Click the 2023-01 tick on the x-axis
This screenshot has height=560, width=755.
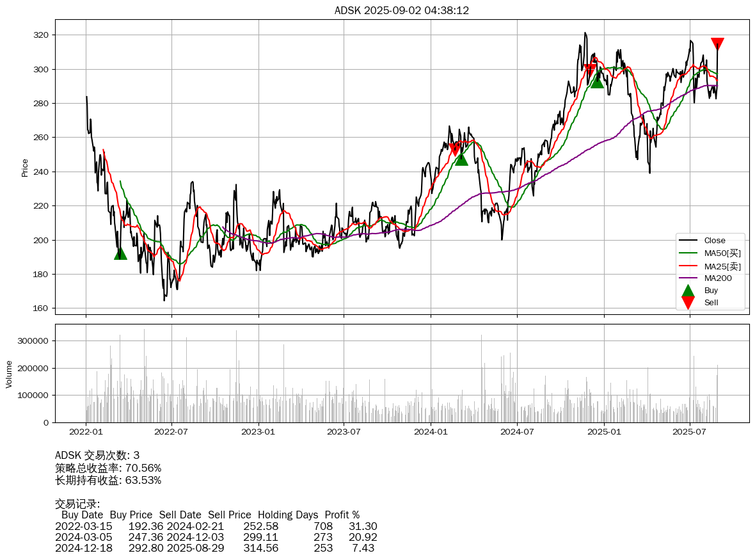pyautogui.click(x=258, y=431)
